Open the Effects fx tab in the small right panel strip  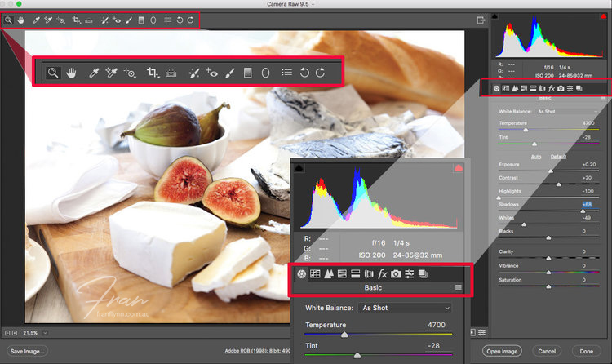552,89
